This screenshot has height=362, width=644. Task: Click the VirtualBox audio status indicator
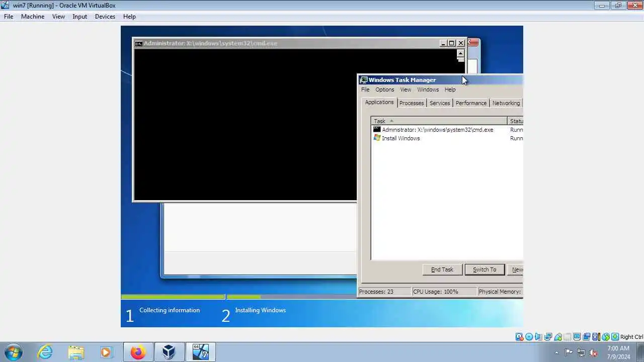point(538,337)
